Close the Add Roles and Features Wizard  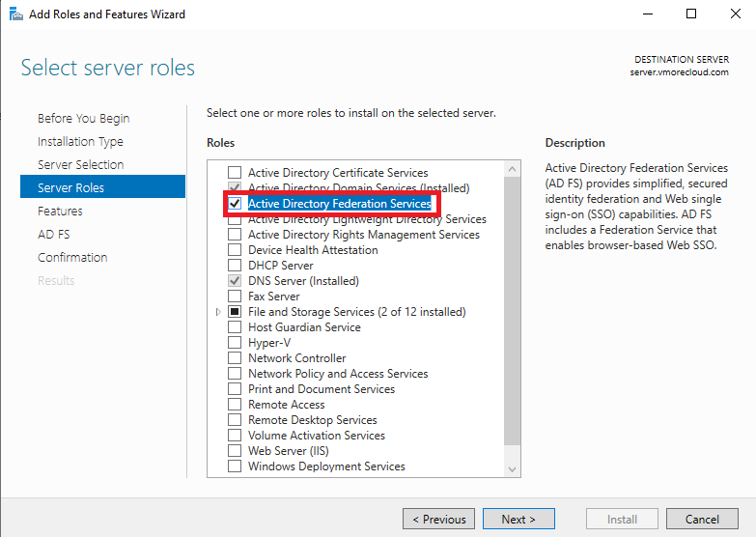[736, 14]
